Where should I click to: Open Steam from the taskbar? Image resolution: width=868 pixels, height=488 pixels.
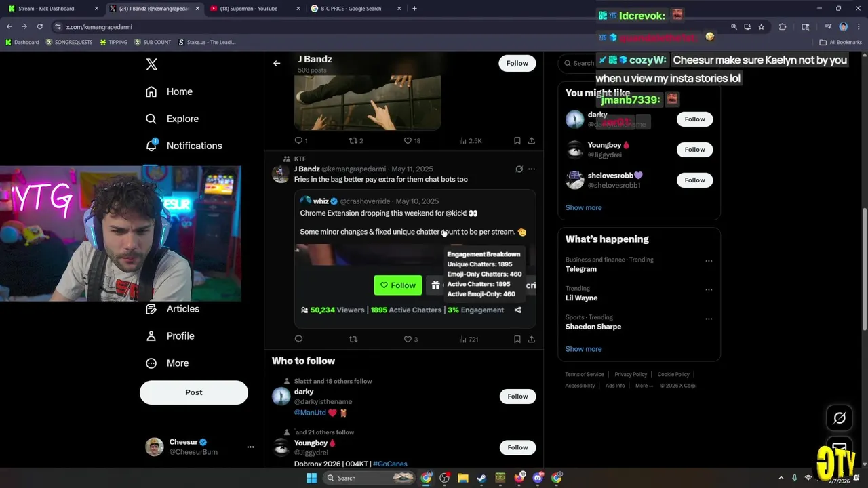pyautogui.click(x=481, y=478)
